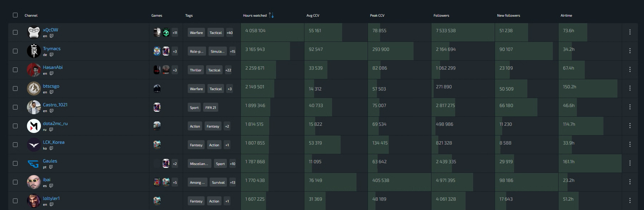Expand the +22 more tags in HasanAbi row

[228, 70]
